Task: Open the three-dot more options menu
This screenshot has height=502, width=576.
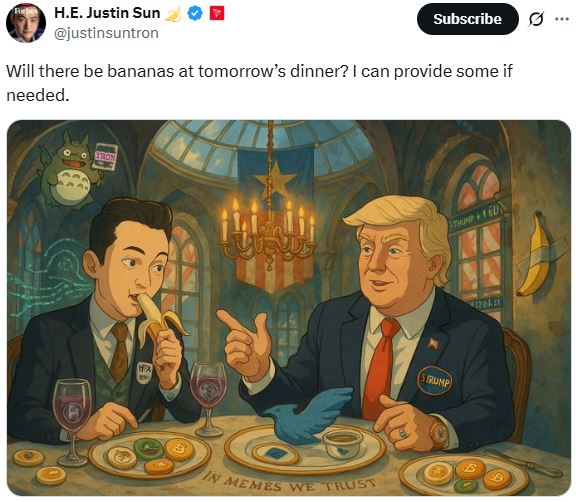Action: (562, 19)
